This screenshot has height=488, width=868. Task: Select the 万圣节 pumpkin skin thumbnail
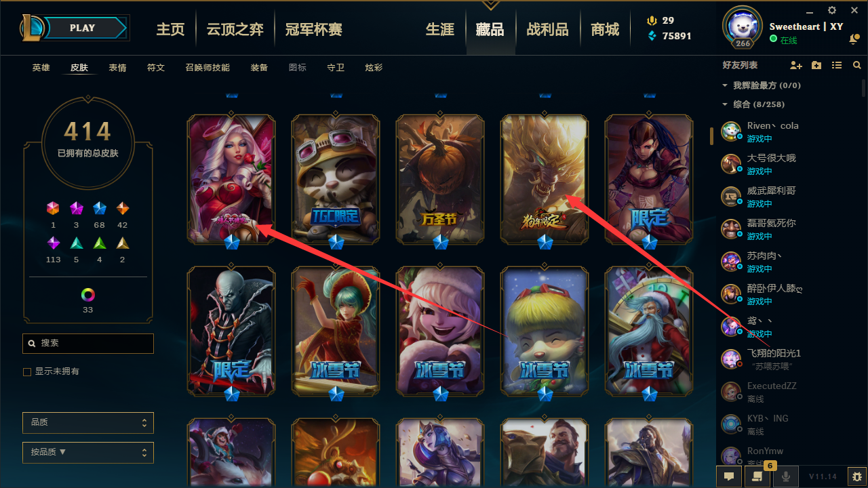(440, 180)
